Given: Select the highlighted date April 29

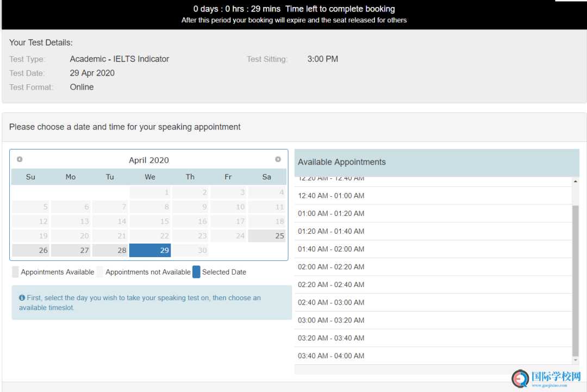Looking at the screenshot, I should click(x=150, y=250).
